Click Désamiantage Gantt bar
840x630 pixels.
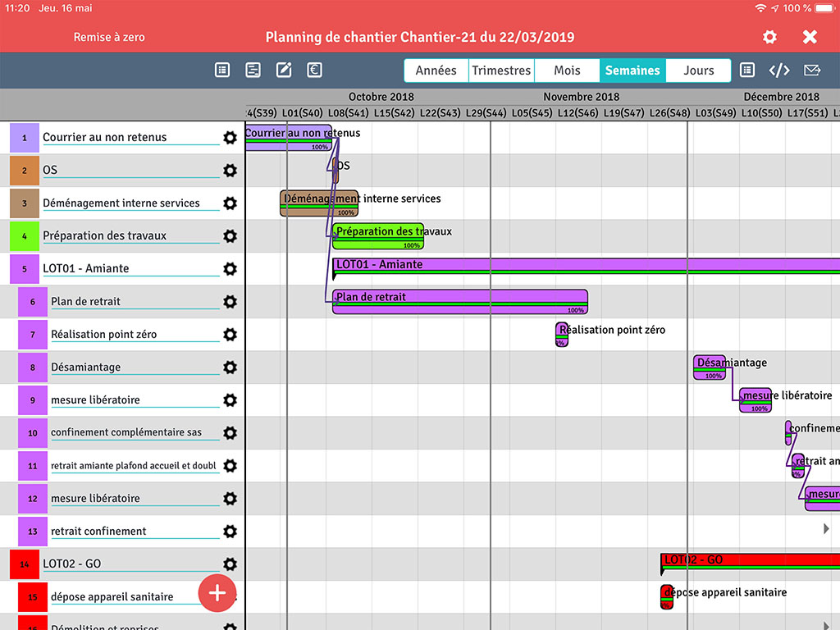(710, 367)
